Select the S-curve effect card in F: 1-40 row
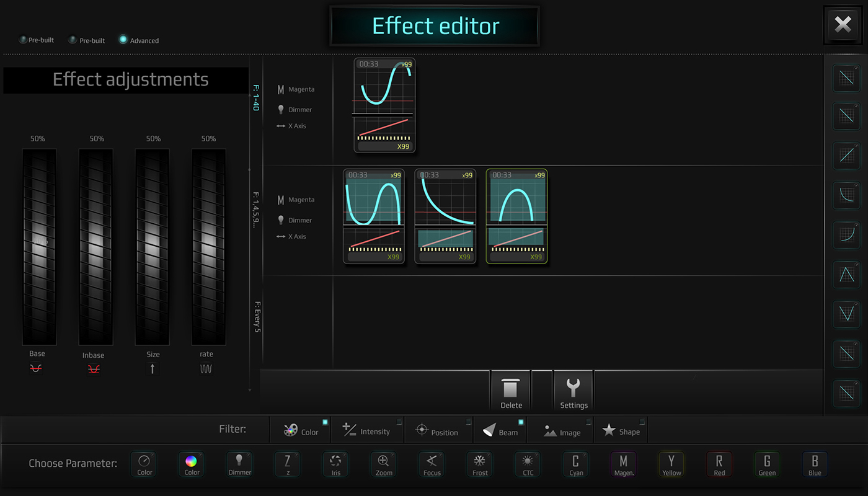Screen dimensions: 868x496 click(x=384, y=105)
